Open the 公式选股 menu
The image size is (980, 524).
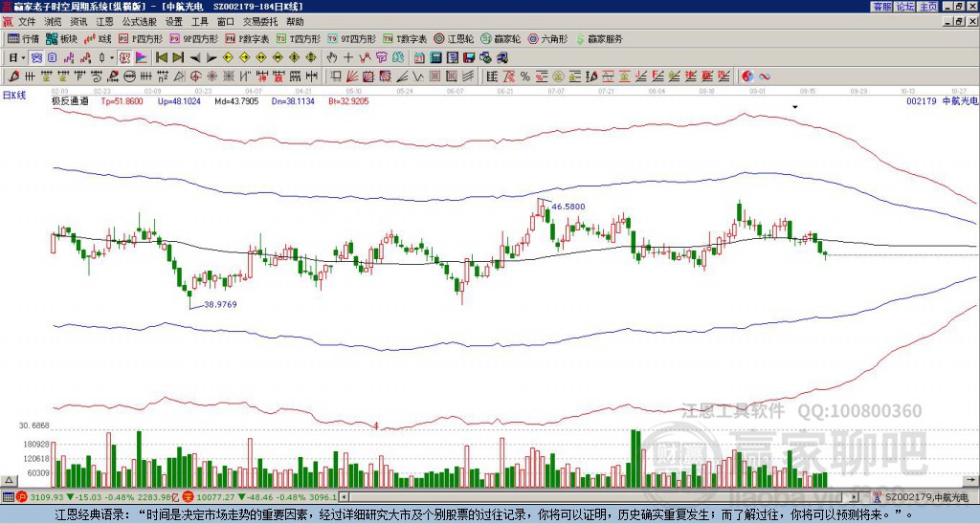[x=140, y=22]
